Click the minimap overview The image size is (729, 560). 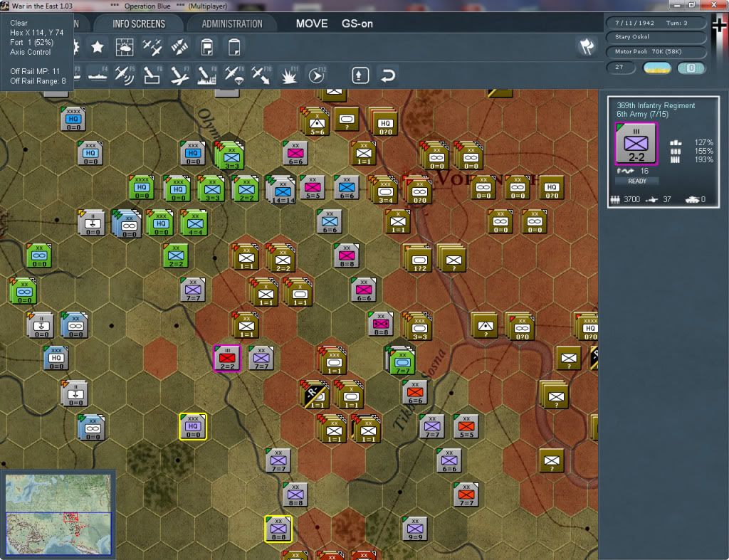[x=58, y=514]
